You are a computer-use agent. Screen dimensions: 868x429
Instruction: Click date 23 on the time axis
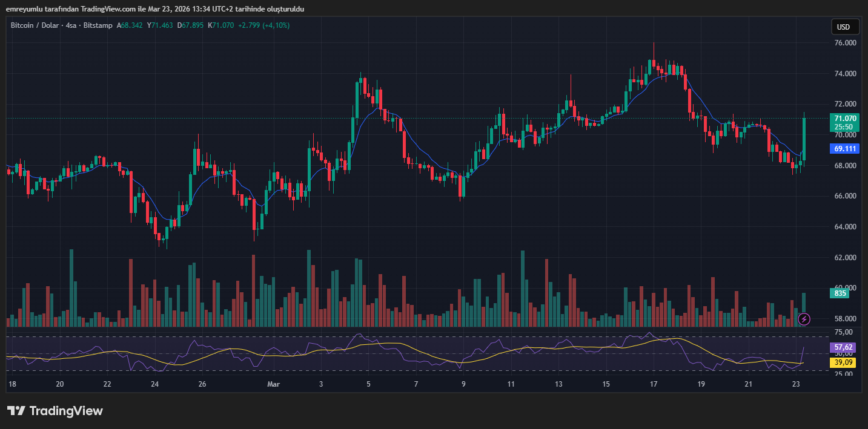[797, 384]
